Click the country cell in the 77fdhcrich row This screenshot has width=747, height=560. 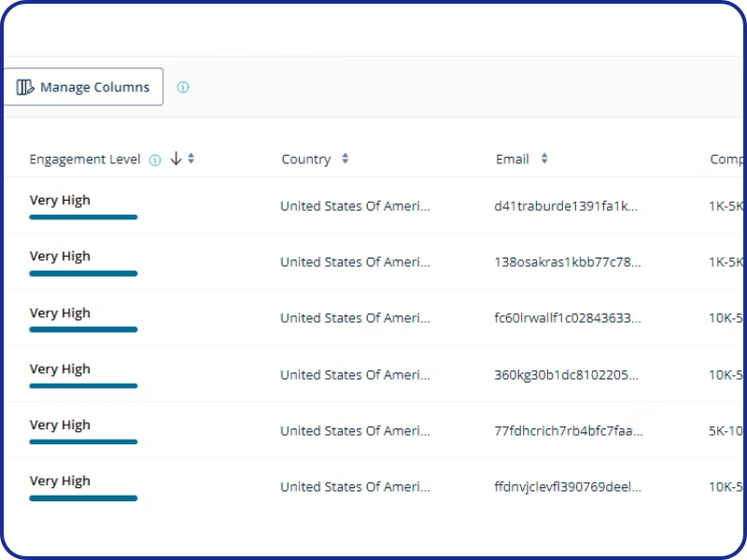[355, 430]
